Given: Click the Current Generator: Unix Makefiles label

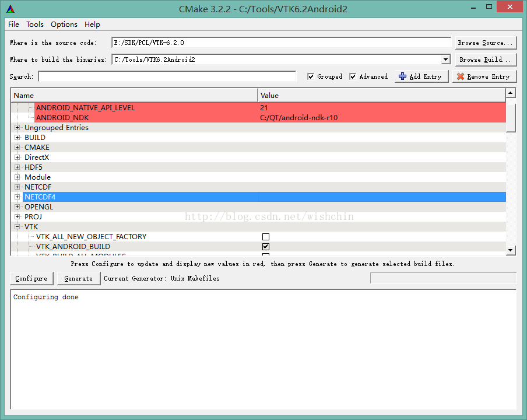Looking at the screenshot, I should coord(161,278).
